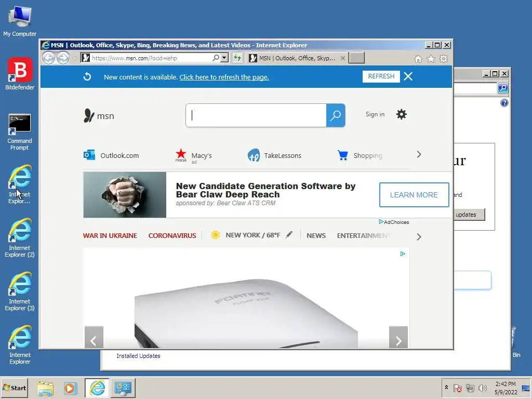This screenshot has width=532, height=399.
Task: Open the Start menu
Action: (14, 388)
